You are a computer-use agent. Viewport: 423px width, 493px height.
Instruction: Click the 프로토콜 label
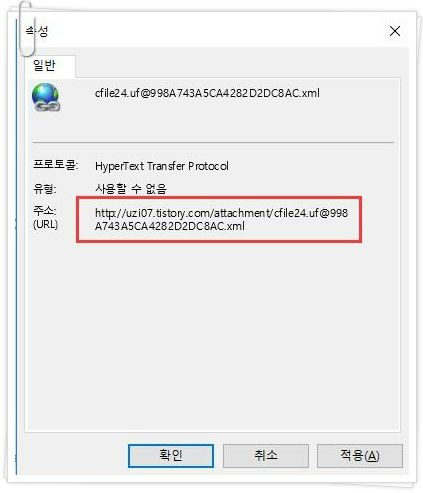[x=56, y=165]
